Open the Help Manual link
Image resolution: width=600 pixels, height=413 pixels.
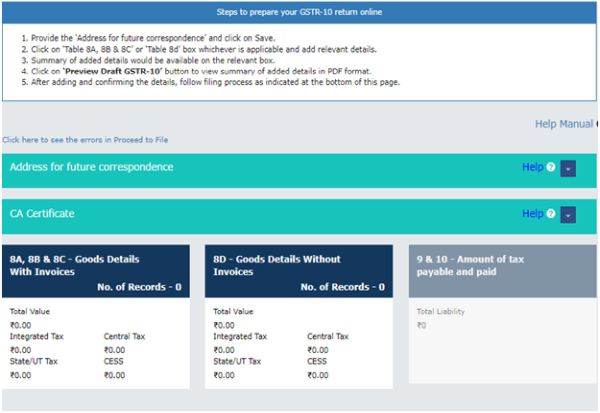[564, 124]
